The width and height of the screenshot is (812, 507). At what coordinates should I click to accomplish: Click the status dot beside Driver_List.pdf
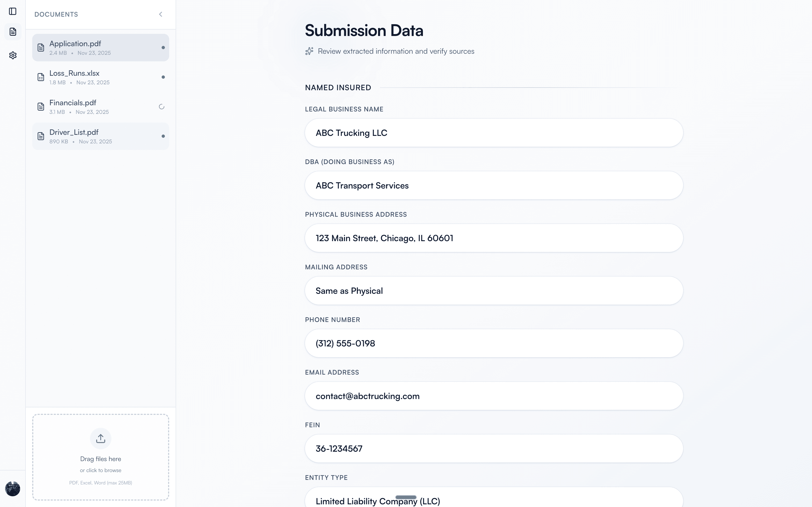[164, 136]
